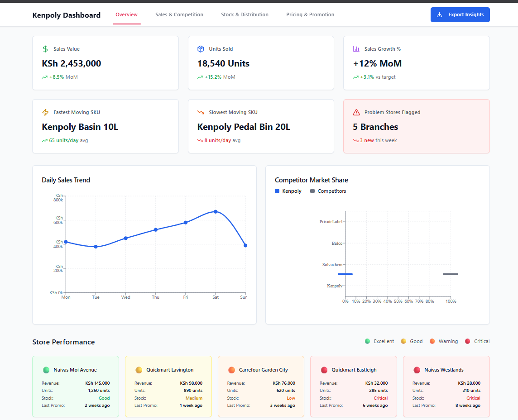Click the bar chart Sales Growth icon
This screenshot has width=518, height=420.
point(356,49)
